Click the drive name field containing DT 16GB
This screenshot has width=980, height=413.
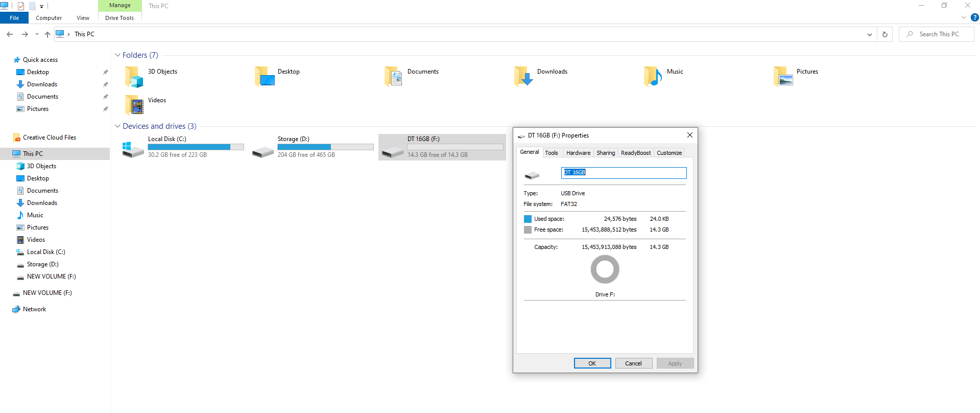point(624,173)
